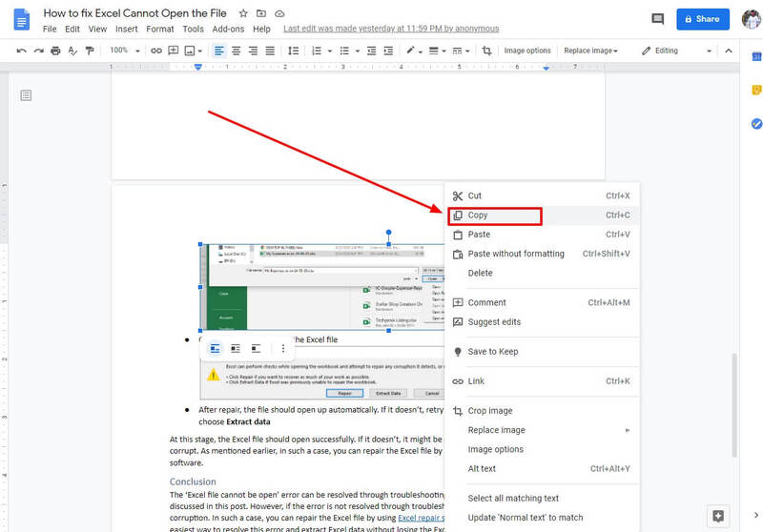Viewport: 763px width, 532px height.
Task: Click the Increase indent icon
Action: [x=388, y=51]
